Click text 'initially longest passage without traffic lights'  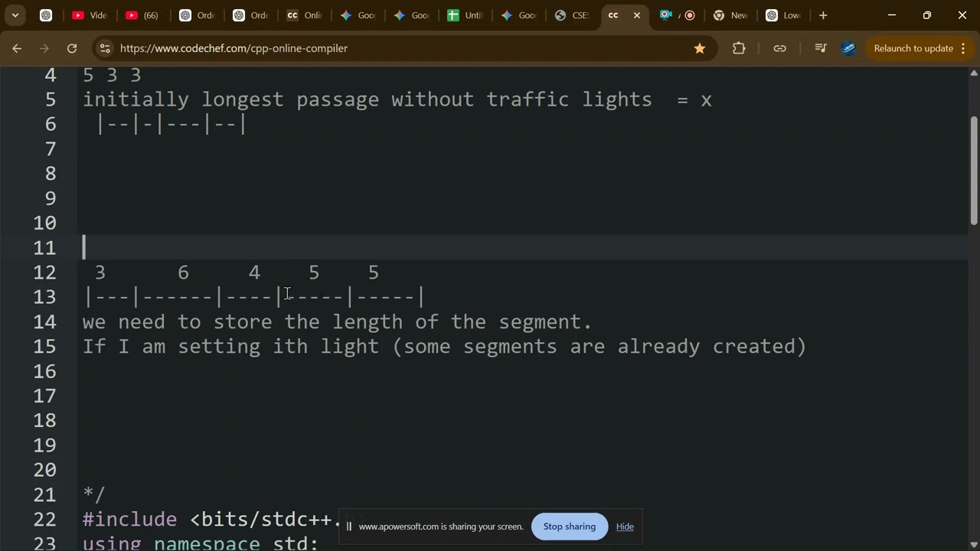point(367,99)
